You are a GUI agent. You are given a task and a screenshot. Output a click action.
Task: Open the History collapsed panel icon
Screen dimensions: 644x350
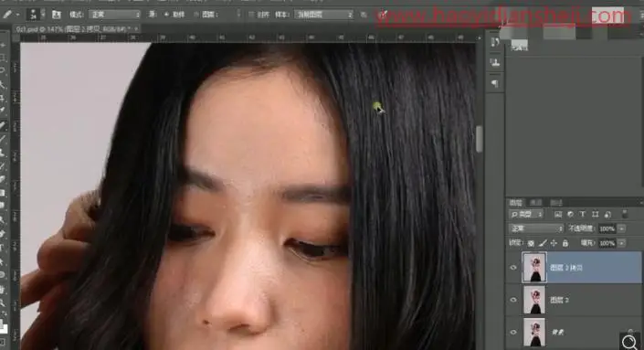point(495,42)
